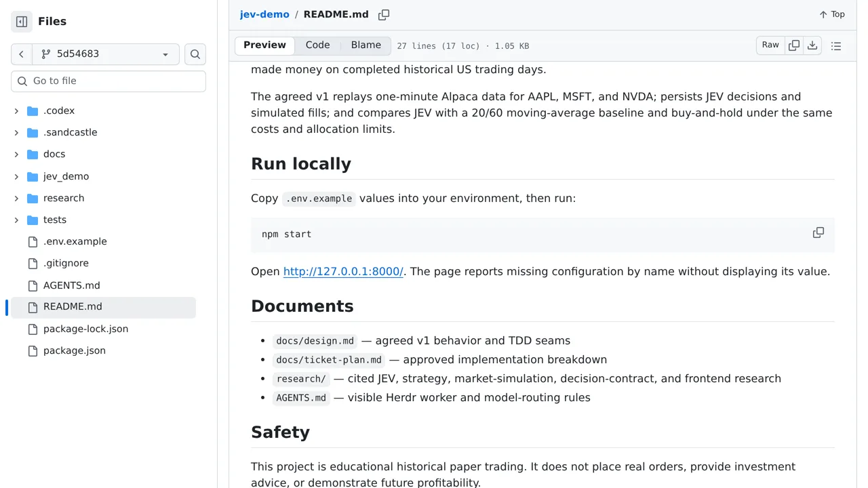This screenshot has height=488, width=868.
Task: Open the document outline list icon
Action: point(836,46)
